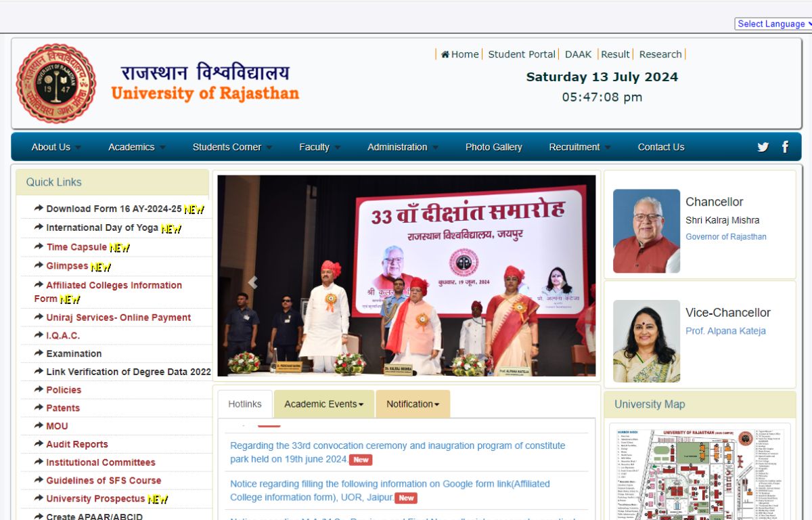
Task: Expand the Students Corner menu
Action: tap(232, 147)
